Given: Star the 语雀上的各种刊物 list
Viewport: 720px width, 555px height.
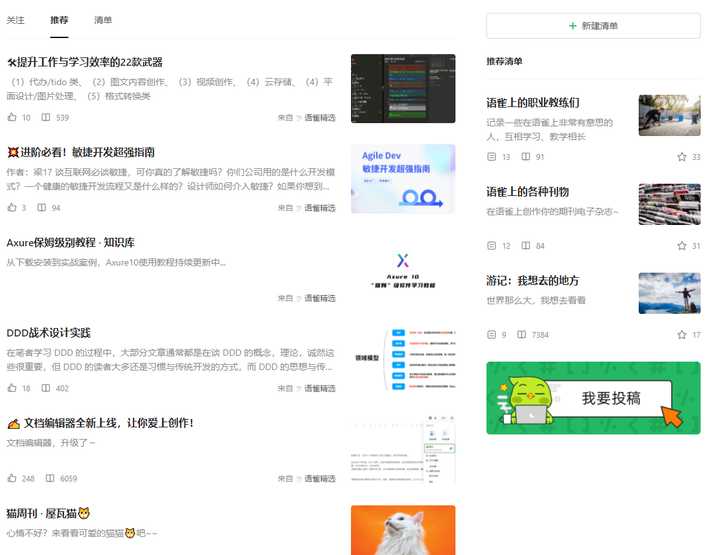Looking at the screenshot, I should click(682, 246).
